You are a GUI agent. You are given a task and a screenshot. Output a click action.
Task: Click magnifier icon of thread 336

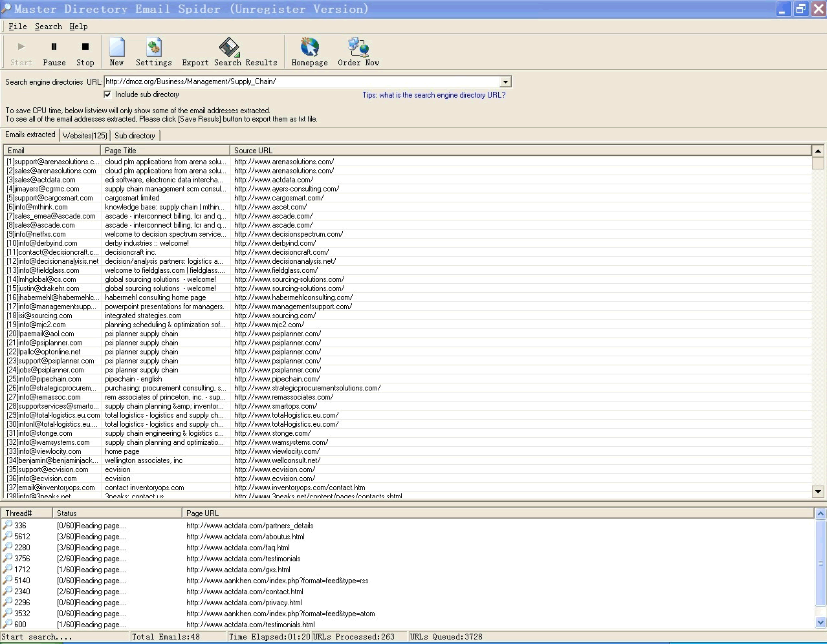click(8, 525)
